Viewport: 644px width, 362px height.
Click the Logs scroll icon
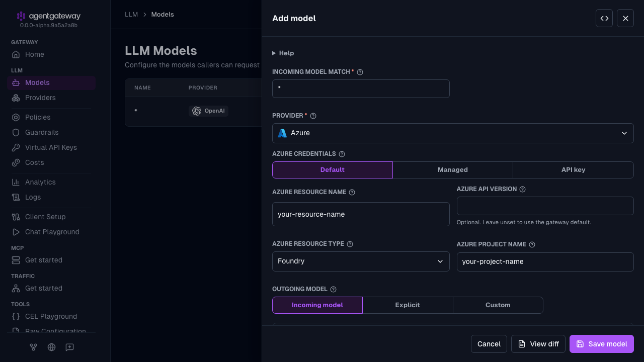click(x=16, y=197)
